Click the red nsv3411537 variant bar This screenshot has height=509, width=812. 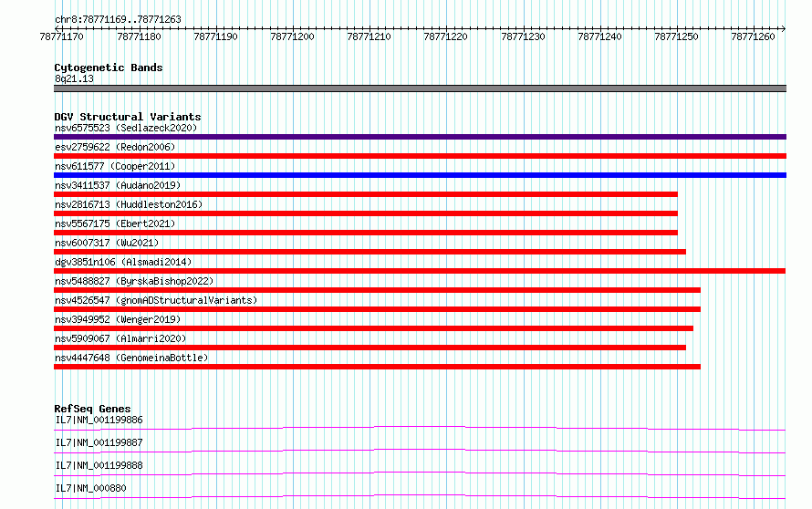coord(366,194)
